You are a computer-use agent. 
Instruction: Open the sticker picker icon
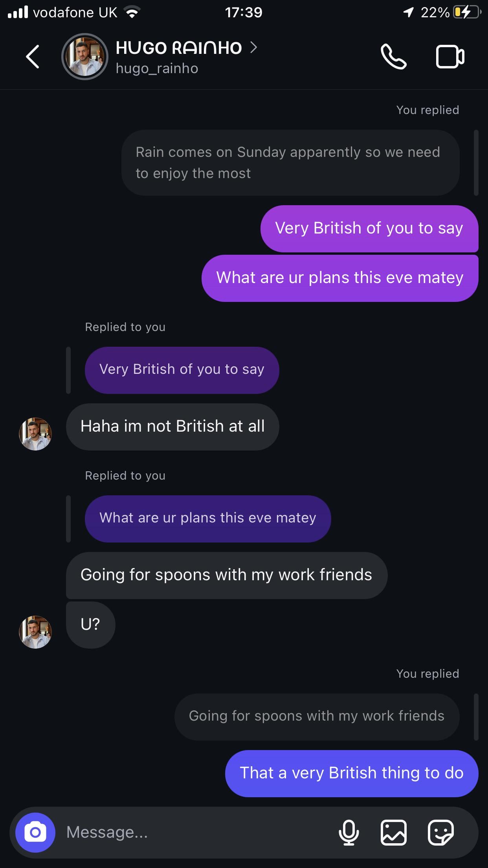440,832
